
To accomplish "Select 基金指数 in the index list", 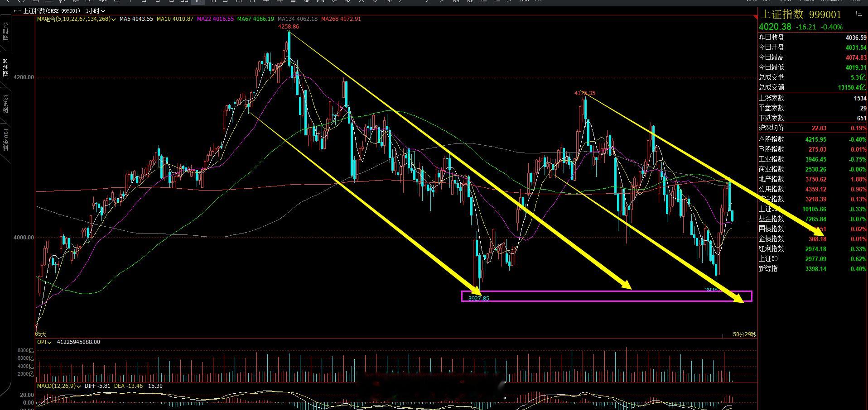I will coord(813,219).
